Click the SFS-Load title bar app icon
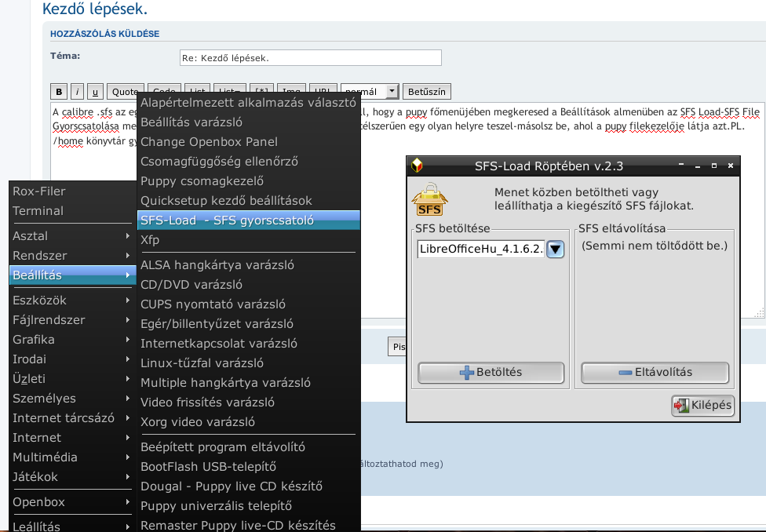766x532 pixels. pyautogui.click(x=417, y=166)
